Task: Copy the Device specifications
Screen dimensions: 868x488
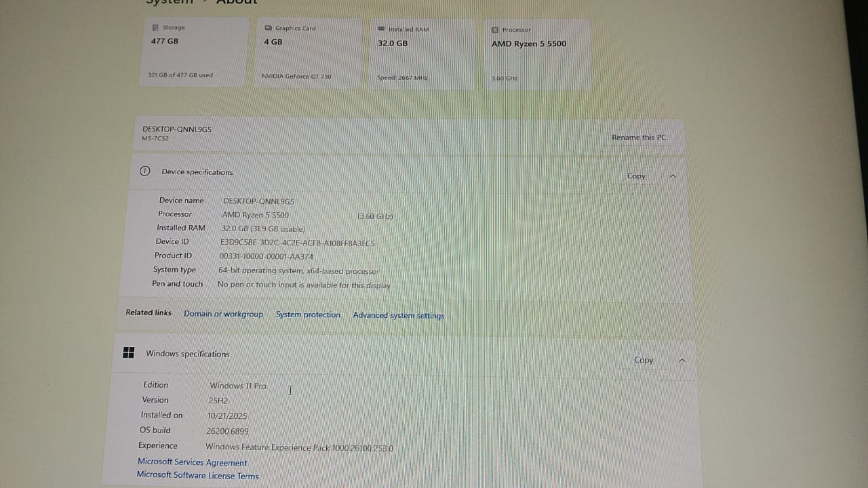Action: (636, 176)
